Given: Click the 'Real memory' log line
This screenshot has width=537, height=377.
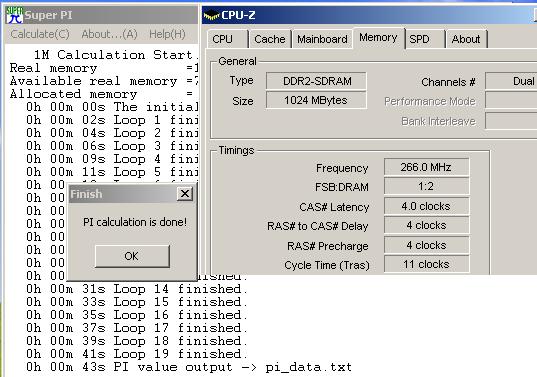Looking at the screenshot, I should tap(104, 68).
